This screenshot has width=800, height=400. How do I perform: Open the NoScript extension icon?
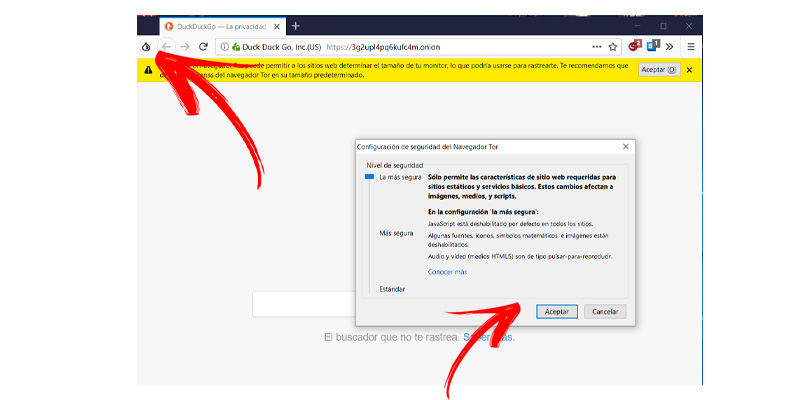[x=635, y=46]
